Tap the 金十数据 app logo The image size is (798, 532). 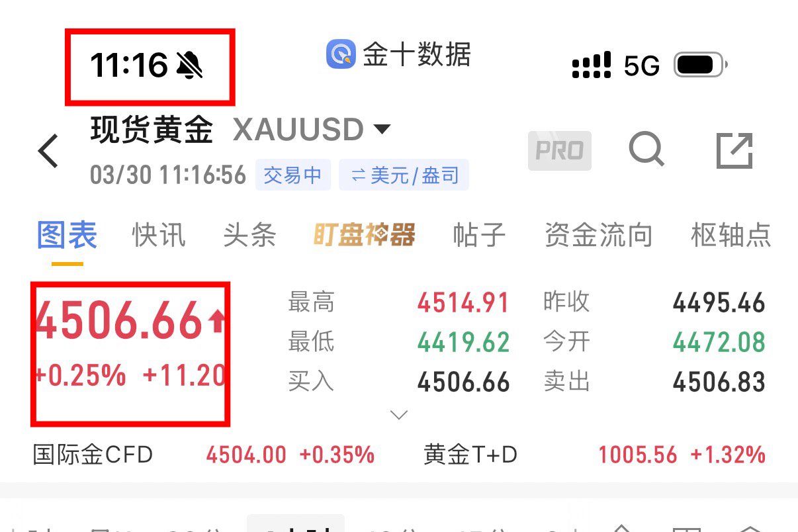pyautogui.click(x=341, y=54)
